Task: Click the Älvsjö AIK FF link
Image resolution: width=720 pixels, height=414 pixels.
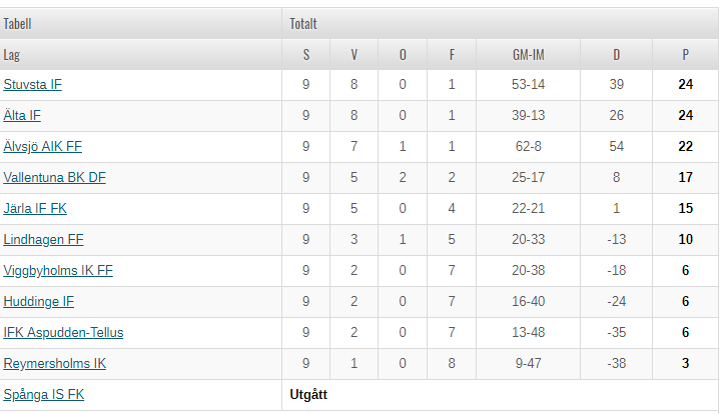Action: (43, 146)
